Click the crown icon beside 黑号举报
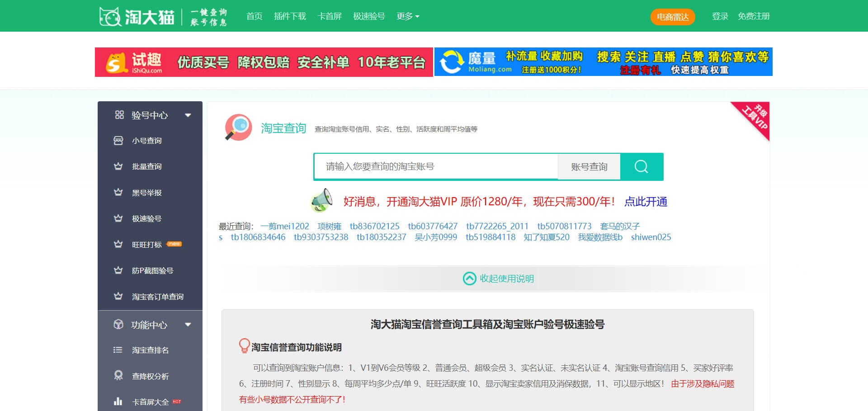 pos(118,193)
